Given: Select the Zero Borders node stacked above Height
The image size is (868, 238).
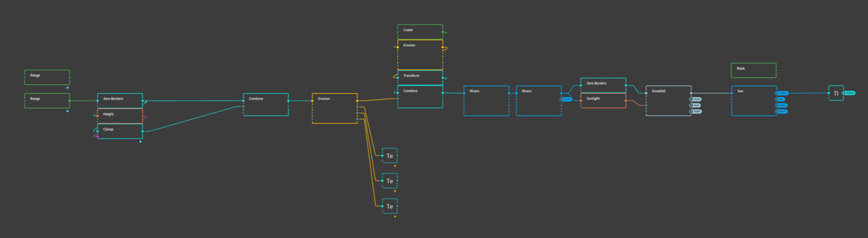Looking at the screenshot, I should (120, 101).
